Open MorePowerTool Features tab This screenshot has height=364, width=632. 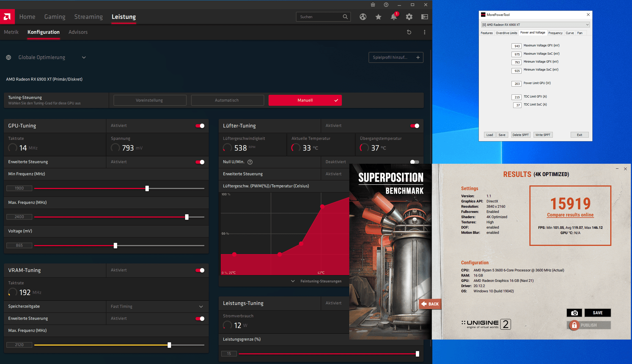pos(487,33)
